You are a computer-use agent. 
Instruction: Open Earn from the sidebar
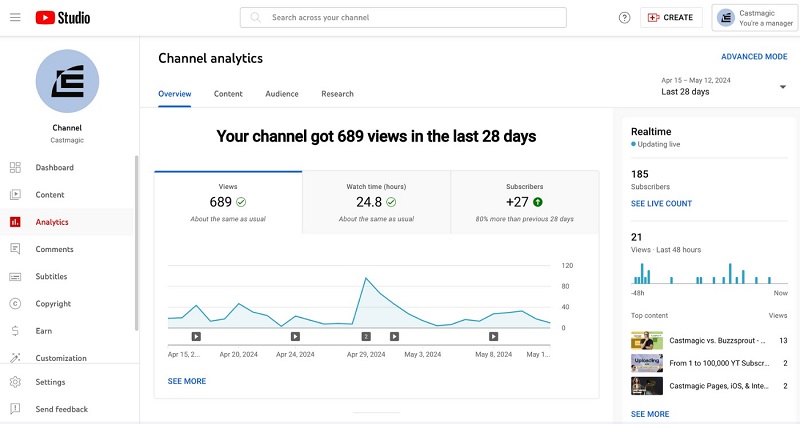67,331
